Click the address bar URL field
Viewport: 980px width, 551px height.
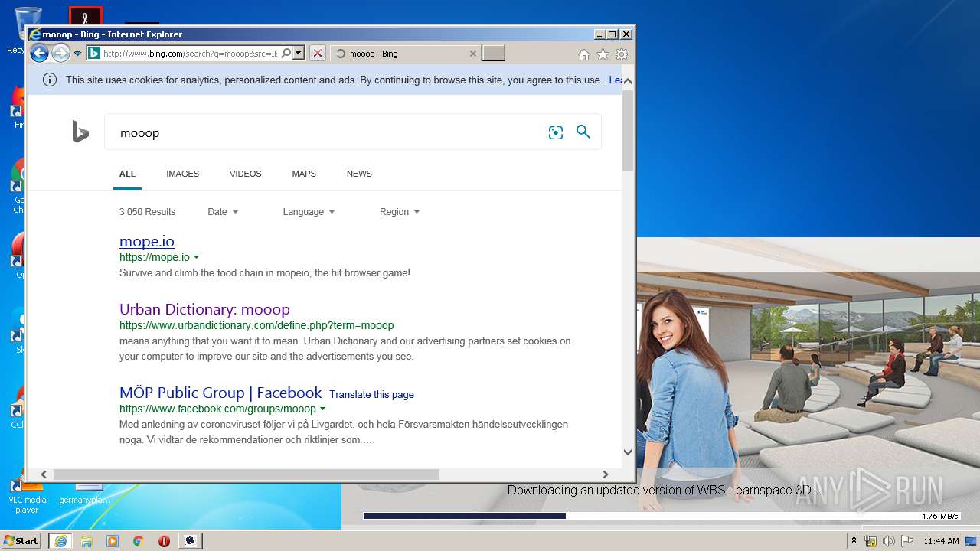190,54
